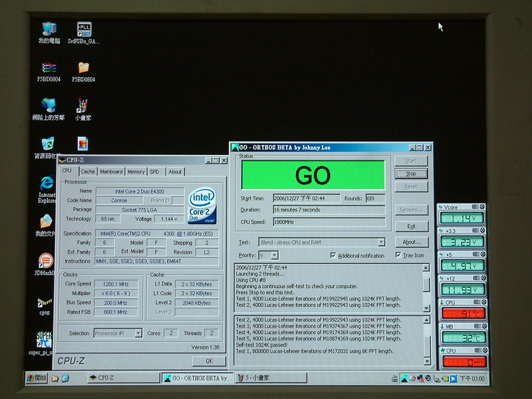
Task: Click the 'Self-test 1024K passed!' log line
Action: click(x=261, y=344)
